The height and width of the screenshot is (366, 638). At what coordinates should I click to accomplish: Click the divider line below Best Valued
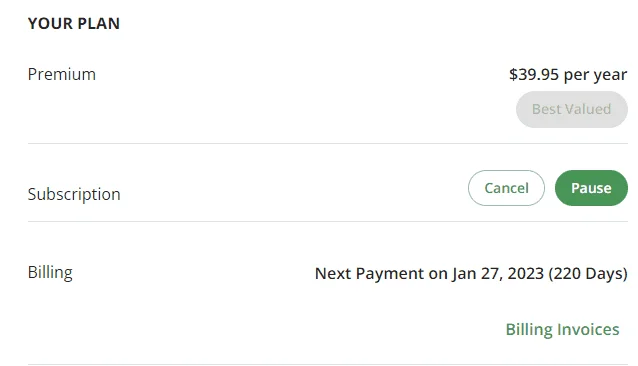tap(328, 143)
